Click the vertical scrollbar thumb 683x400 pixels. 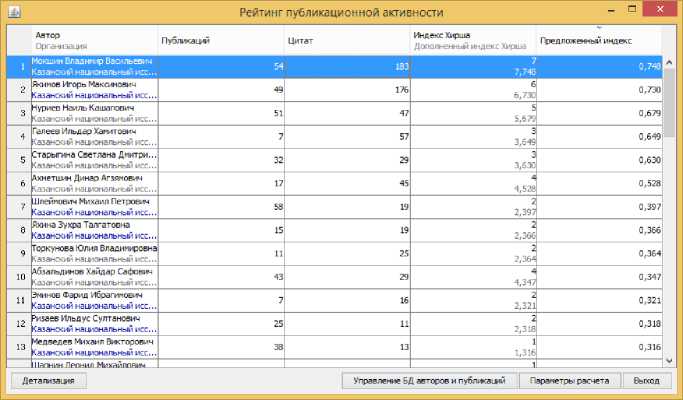[669, 102]
